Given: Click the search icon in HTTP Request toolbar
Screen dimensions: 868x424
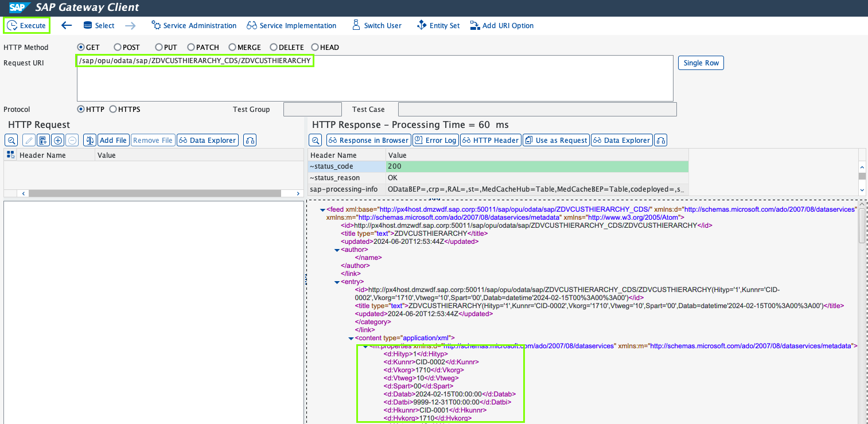Looking at the screenshot, I should (x=11, y=140).
